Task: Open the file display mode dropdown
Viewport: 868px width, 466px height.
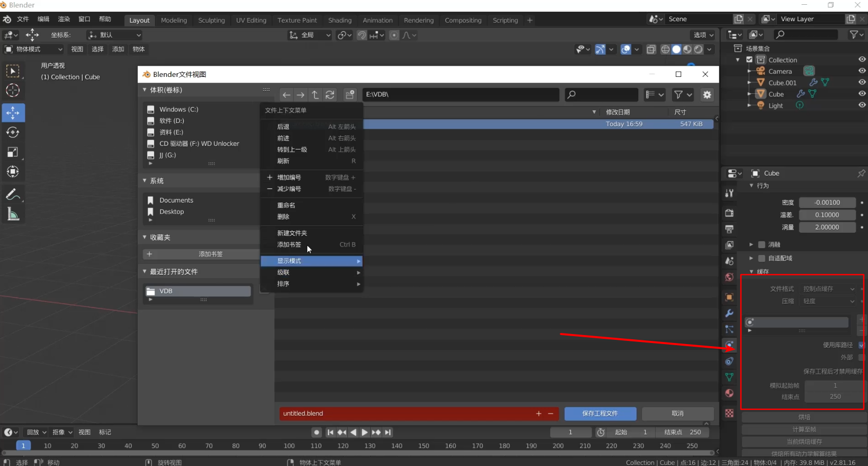Action: pos(655,95)
